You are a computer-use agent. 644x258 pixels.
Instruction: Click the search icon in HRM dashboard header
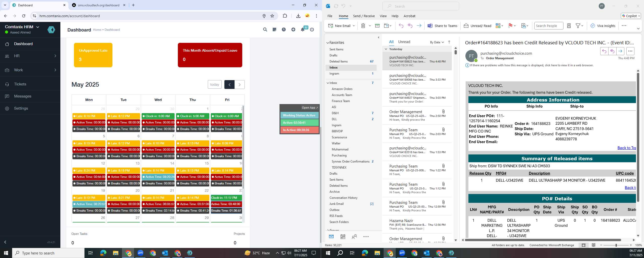click(x=265, y=29)
